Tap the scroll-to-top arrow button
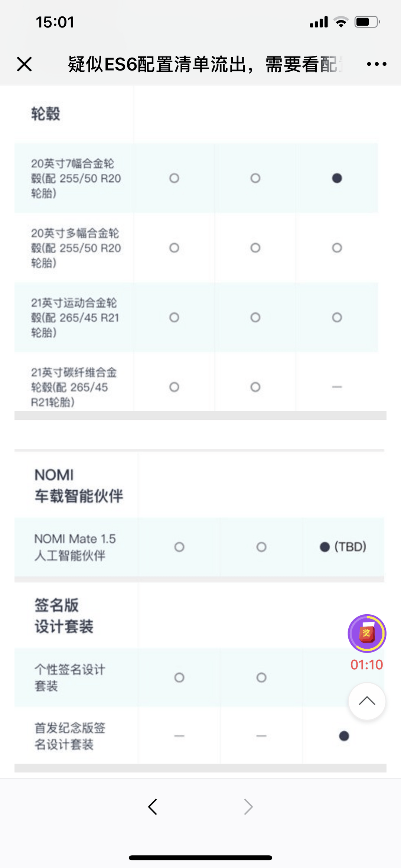Viewport: 401px width, 868px height. pos(367,701)
